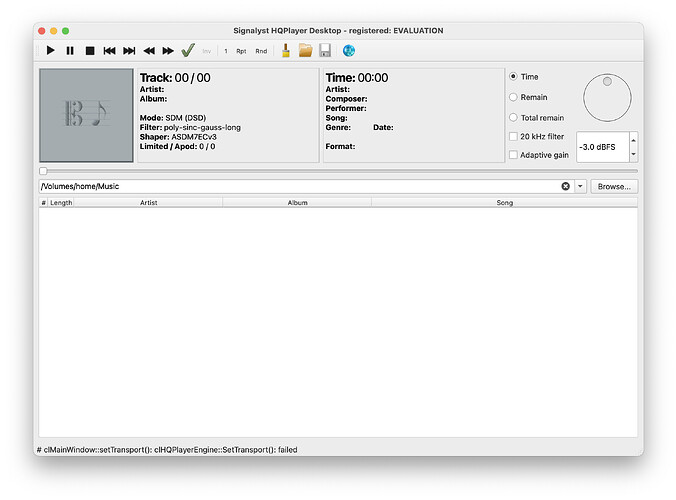The width and height of the screenshot is (676, 500).
Task: Pause playback with the Pause button
Action: pyautogui.click(x=70, y=51)
